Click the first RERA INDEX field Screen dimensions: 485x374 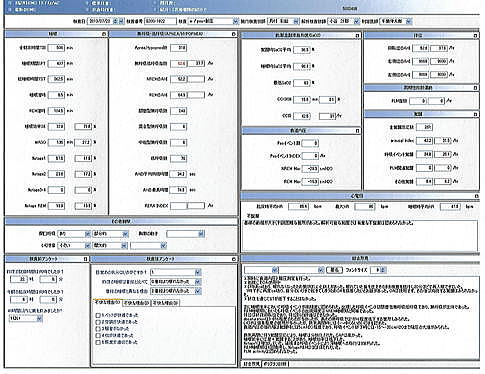point(178,206)
